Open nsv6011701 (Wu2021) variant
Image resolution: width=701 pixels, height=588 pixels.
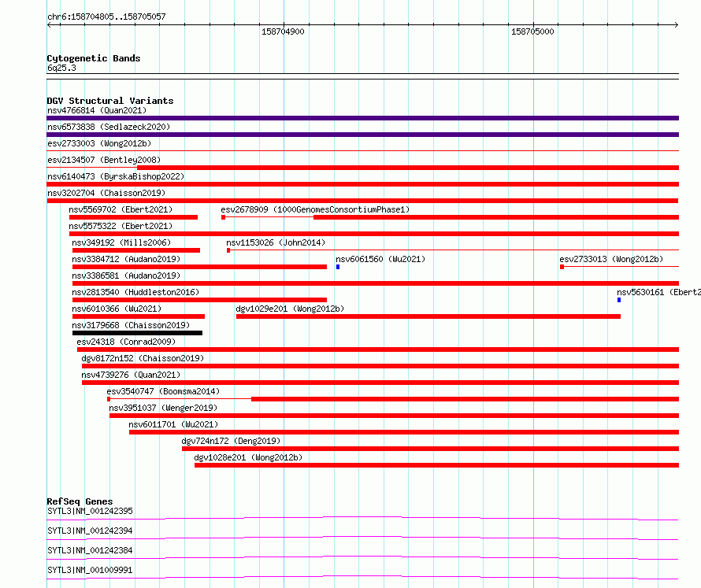point(173,424)
